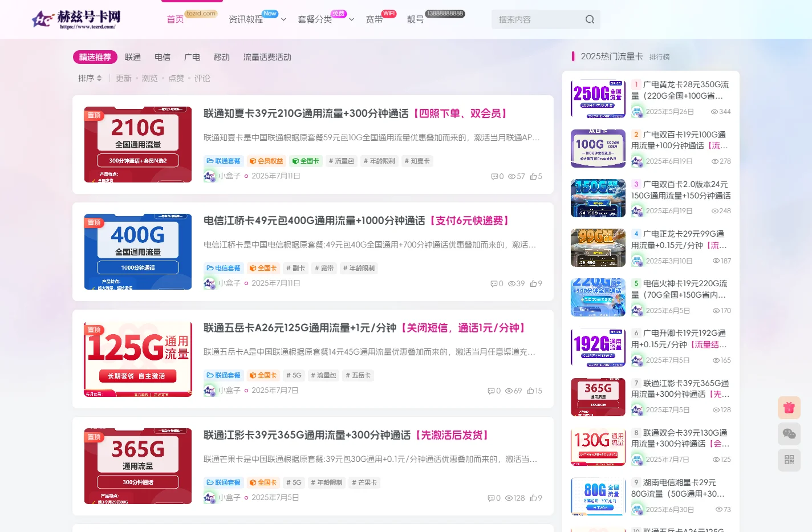Go to 首页 in navigation
812x532 pixels.
[x=175, y=19]
